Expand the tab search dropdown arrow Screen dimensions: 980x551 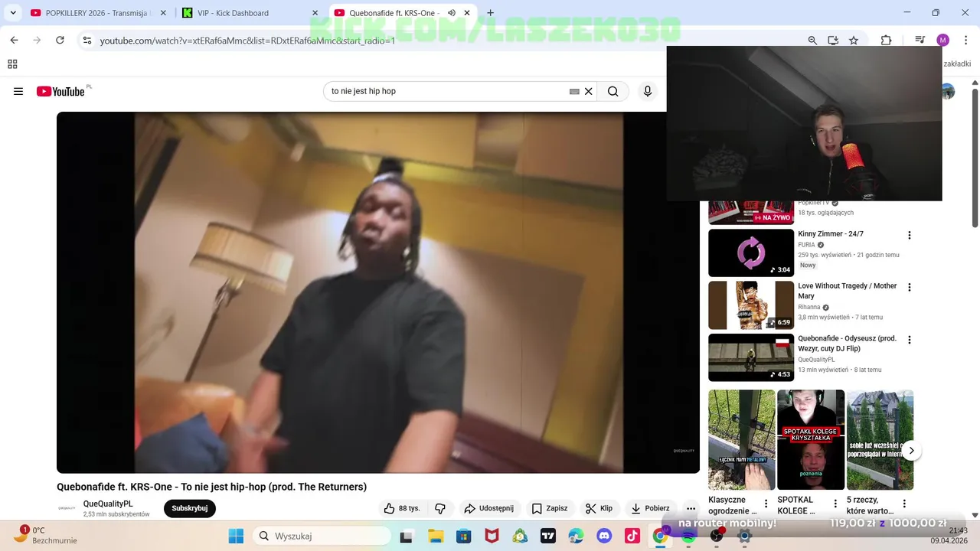point(13,13)
